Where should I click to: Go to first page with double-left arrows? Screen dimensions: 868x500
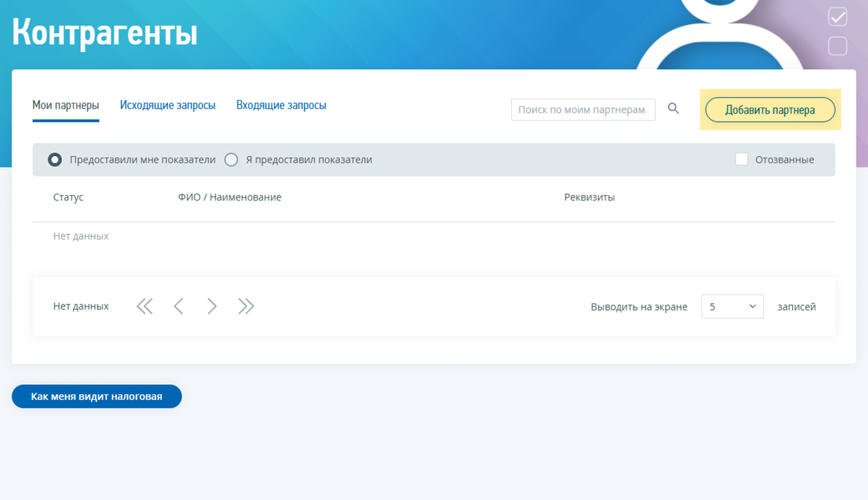coord(145,306)
